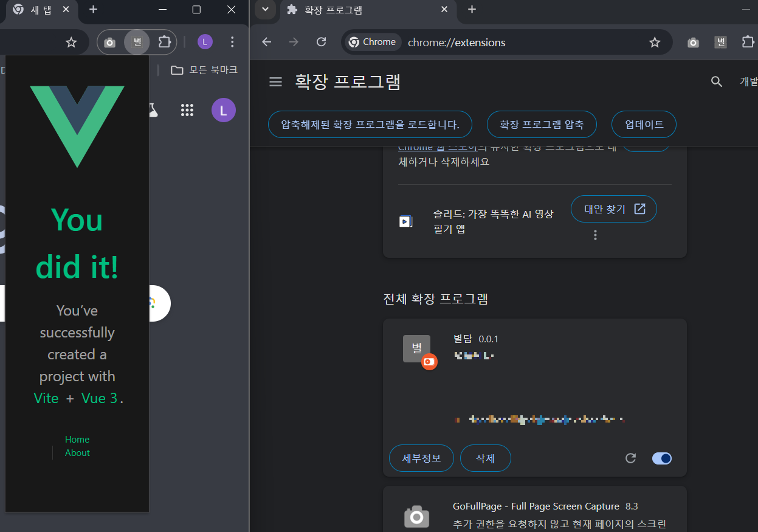758x532 pixels.
Task: Bookmark the extensions page with the star
Action: pos(655,42)
